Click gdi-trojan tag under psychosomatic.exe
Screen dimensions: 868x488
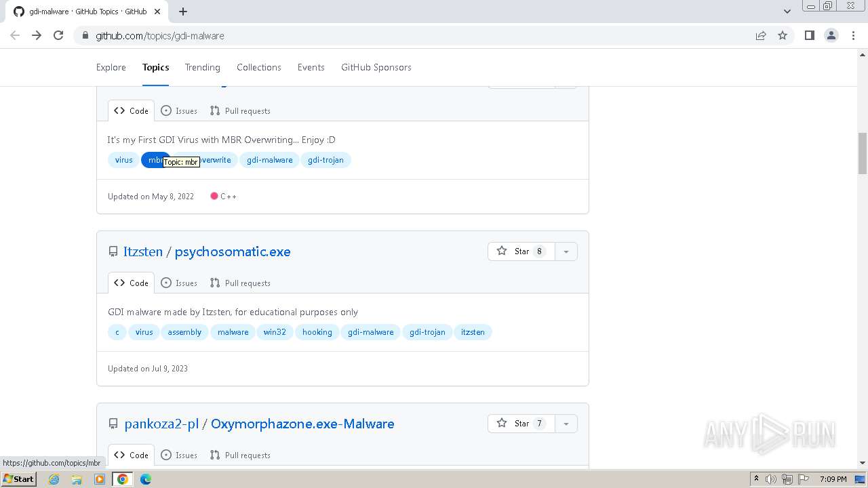click(x=427, y=332)
